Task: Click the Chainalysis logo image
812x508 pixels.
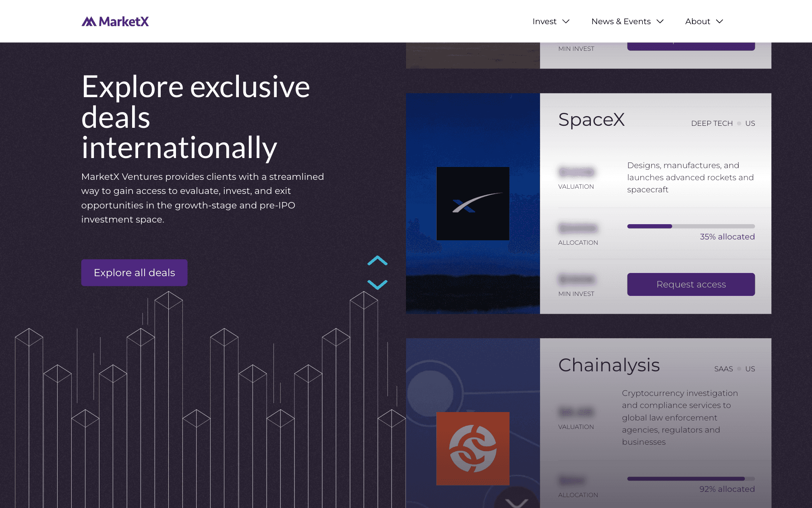Action: click(472, 448)
